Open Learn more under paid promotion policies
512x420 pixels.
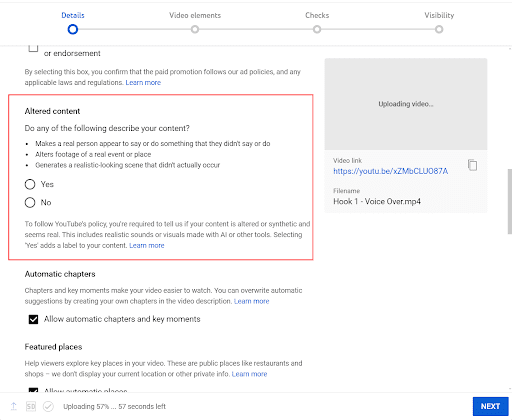143,82
